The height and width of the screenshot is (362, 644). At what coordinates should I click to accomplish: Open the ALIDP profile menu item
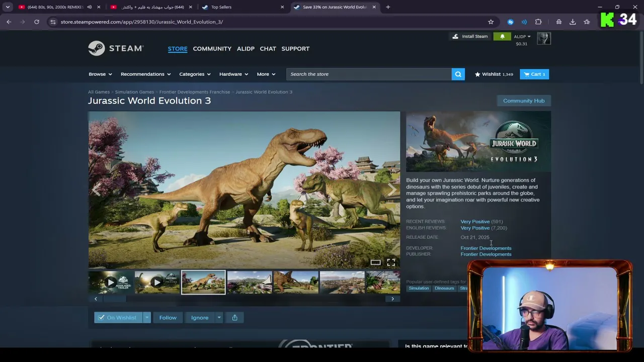[x=246, y=49]
